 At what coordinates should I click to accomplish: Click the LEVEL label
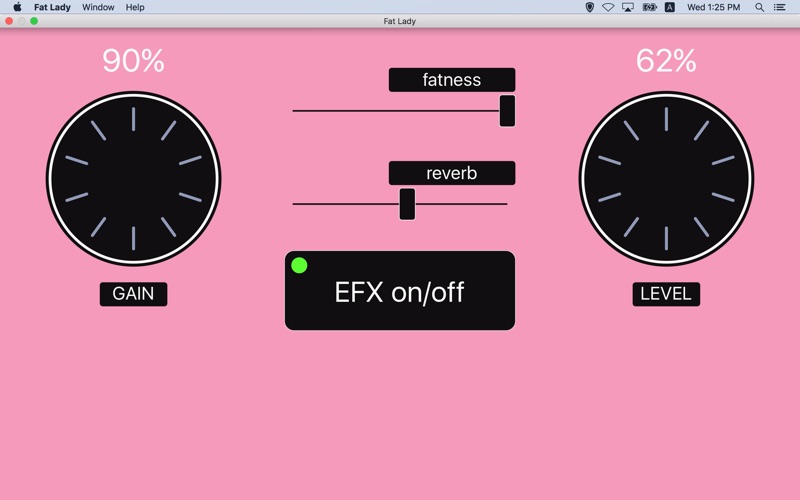(666, 294)
